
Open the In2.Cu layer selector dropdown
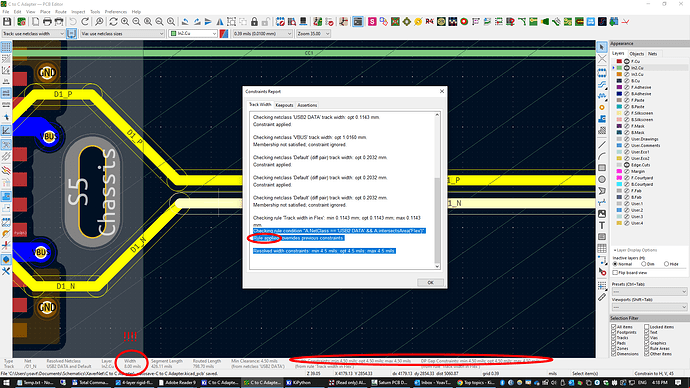[x=193, y=33]
